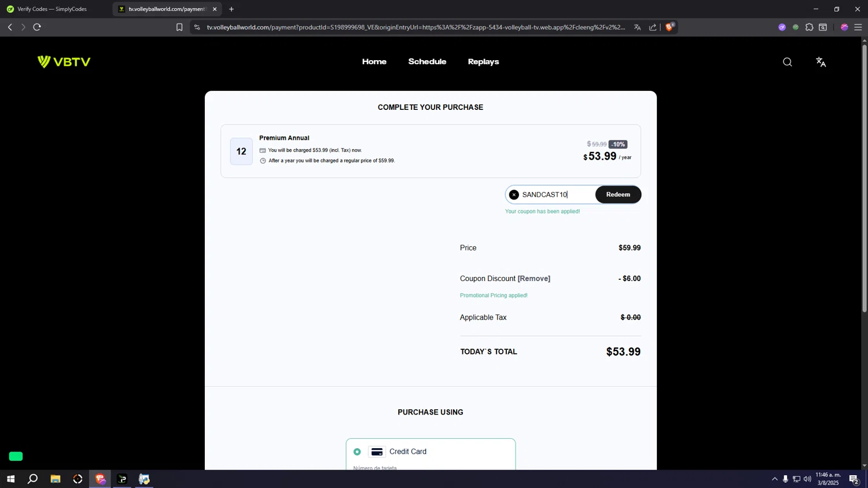Viewport: 868px width, 488px height.
Task: Click the page vertical scrollbar
Action: coord(865,178)
